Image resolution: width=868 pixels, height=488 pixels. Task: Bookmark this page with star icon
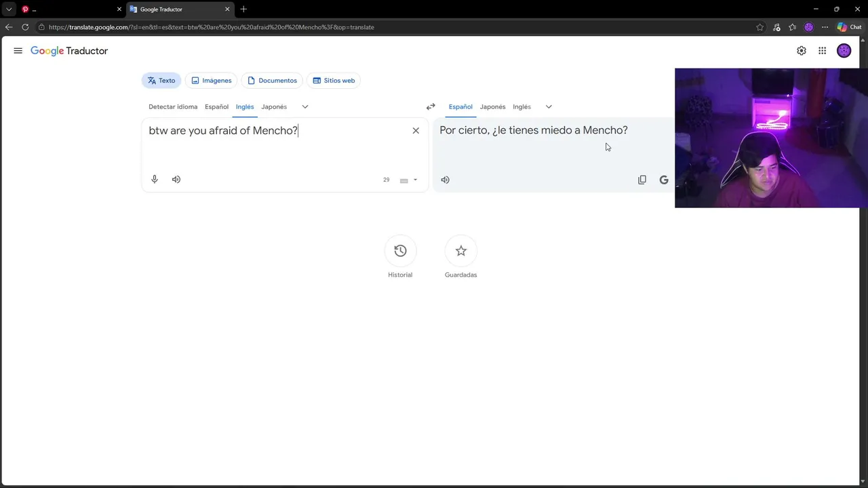(760, 27)
